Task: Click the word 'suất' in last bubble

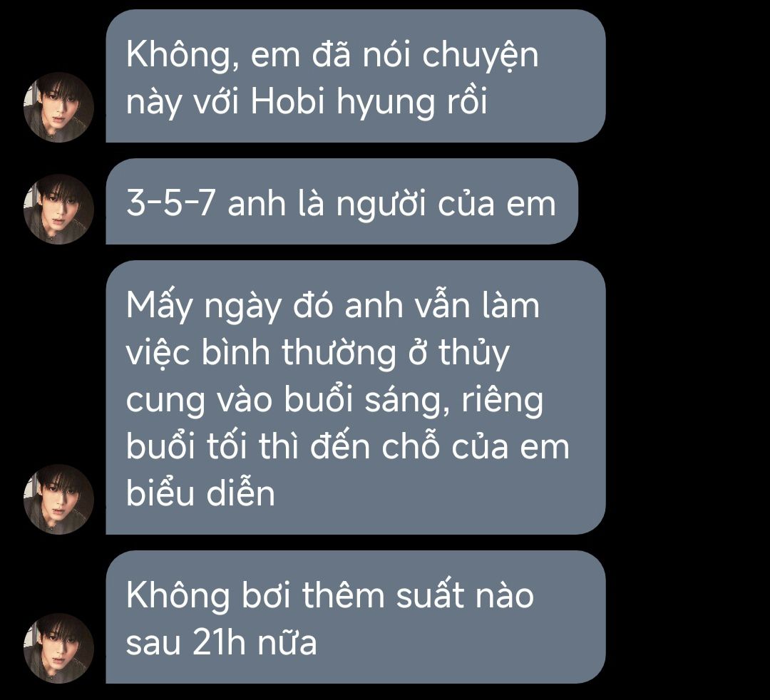Action: tap(430, 595)
